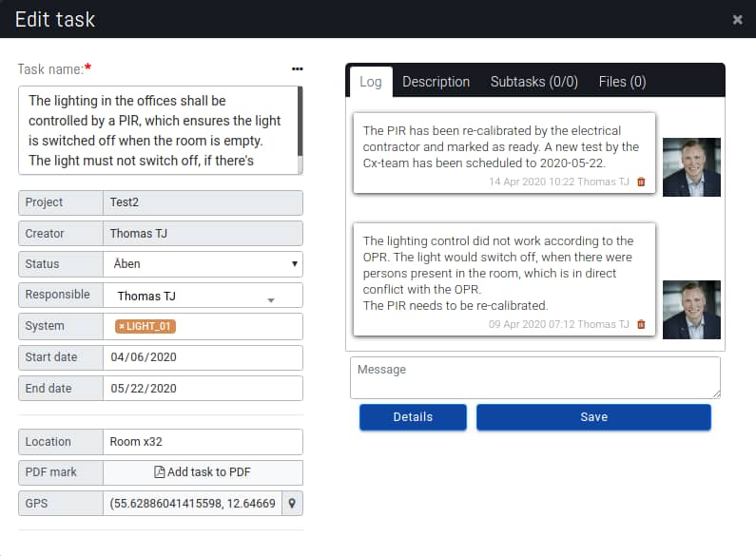This screenshot has height=556, width=756.
Task: Click the timestamp 09 Apr 2020 07:12
Action: (532, 324)
